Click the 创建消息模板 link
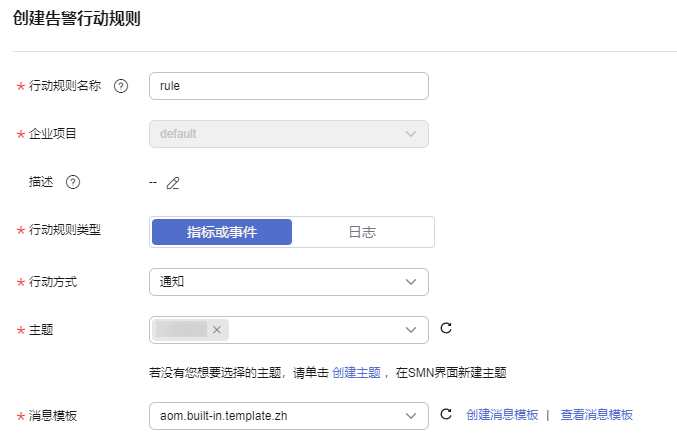677x439 pixels. 502,415
